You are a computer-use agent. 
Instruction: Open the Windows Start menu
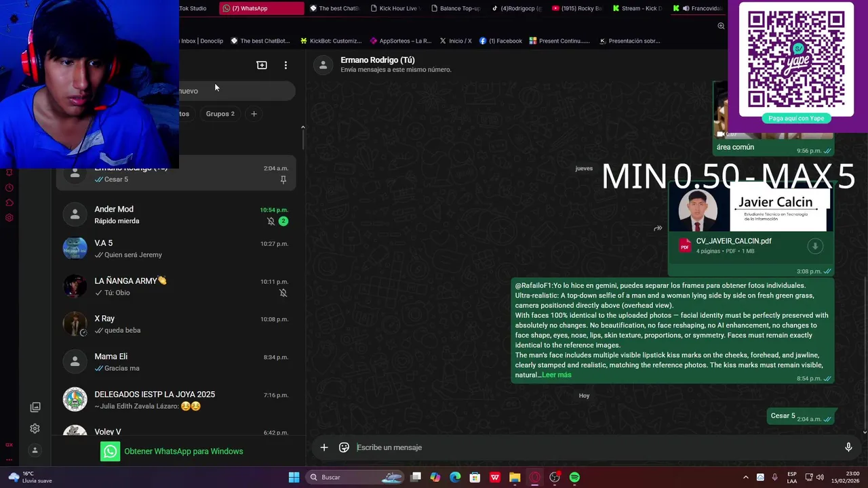click(294, 477)
